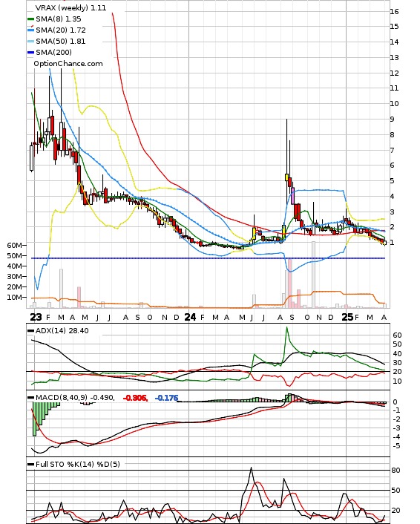Viewport: 420px width, 524px height.
Task: Click the SMA(20) 1.72 legend label
Action: [x=61, y=30]
